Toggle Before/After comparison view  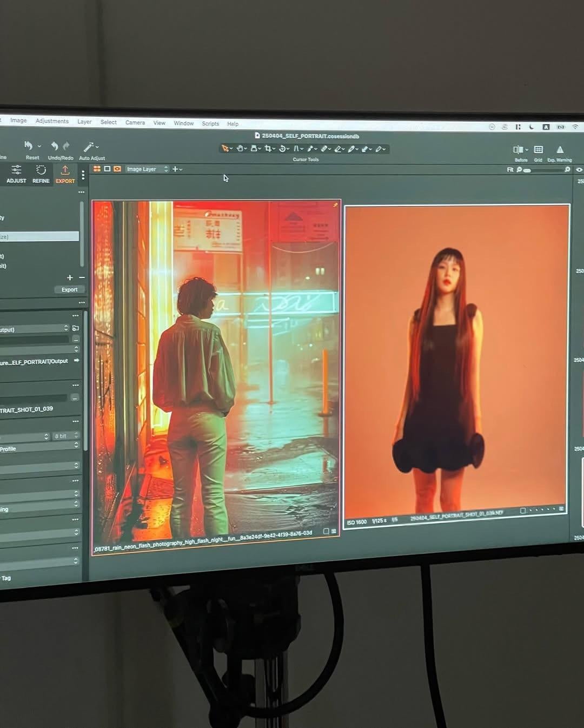point(518,150)
